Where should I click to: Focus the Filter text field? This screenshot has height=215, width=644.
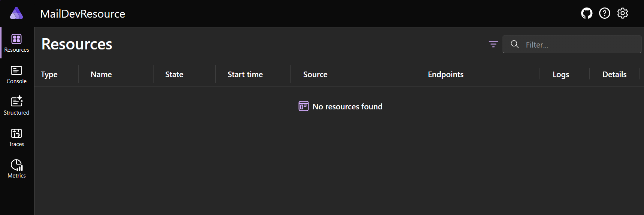point(572,44)
